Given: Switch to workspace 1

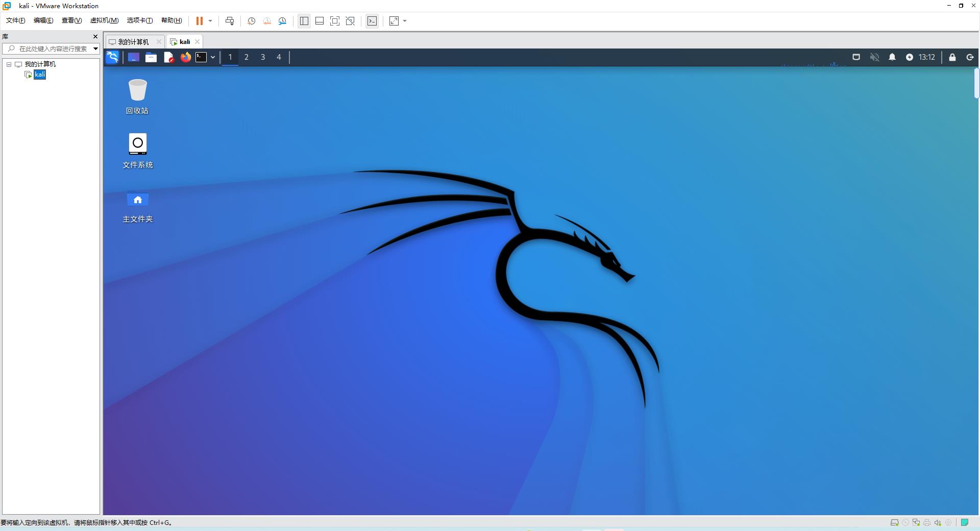Looking at the screenshot, I should [230, 57].
